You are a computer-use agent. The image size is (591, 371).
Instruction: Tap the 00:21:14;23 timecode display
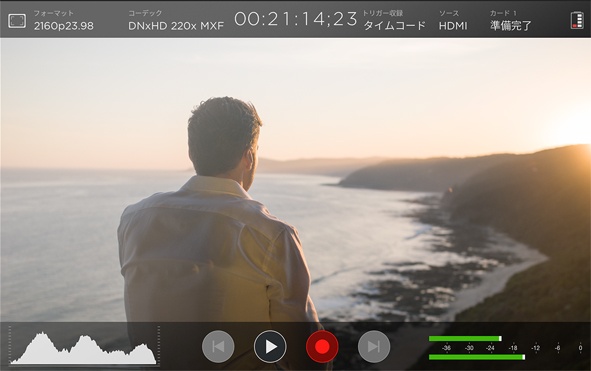click(296, 19)
